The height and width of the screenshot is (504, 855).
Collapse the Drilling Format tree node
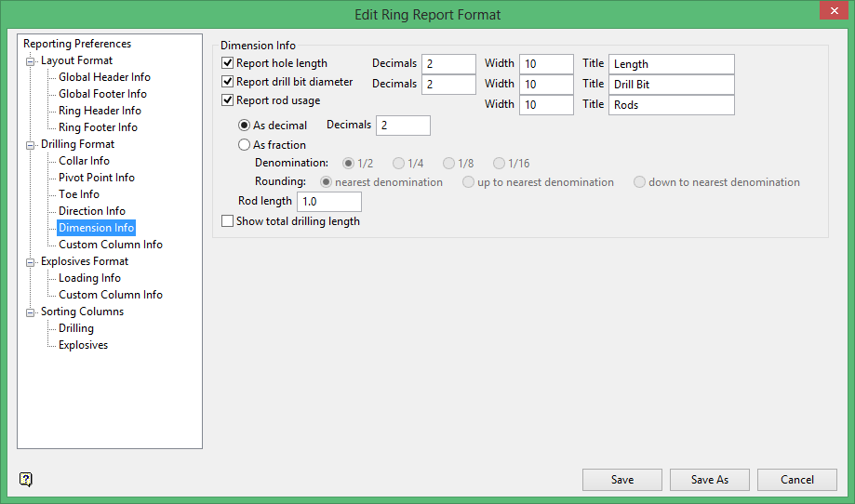point(31,145)
